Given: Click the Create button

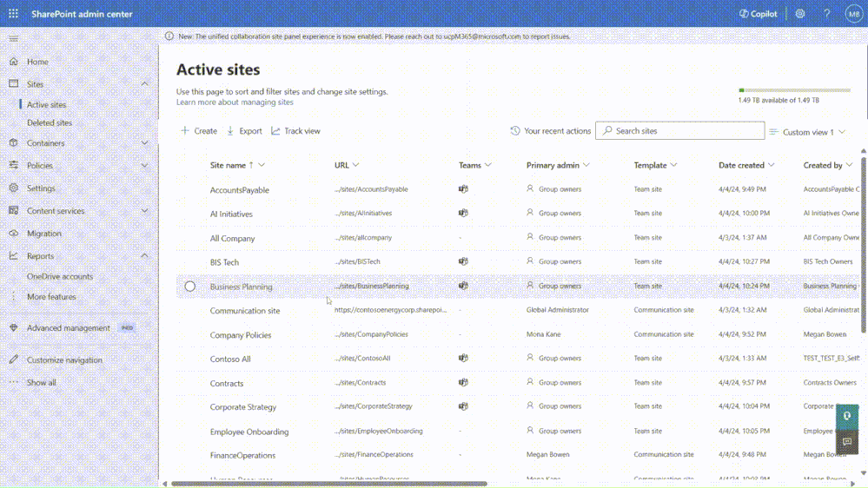Looking at the screenshot, I should (199, 131).
